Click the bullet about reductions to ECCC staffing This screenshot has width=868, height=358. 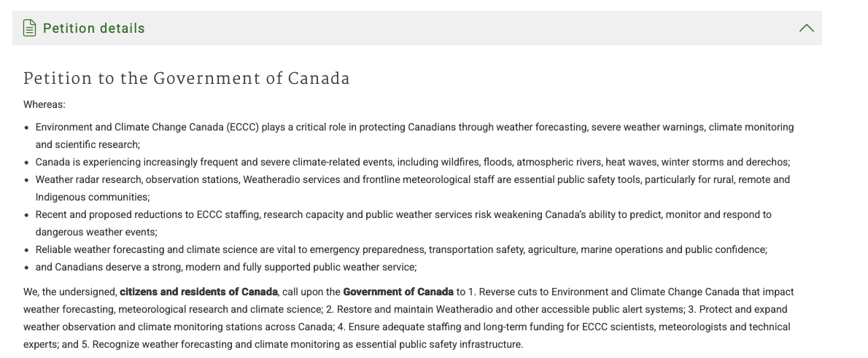(x=403, y=223)
